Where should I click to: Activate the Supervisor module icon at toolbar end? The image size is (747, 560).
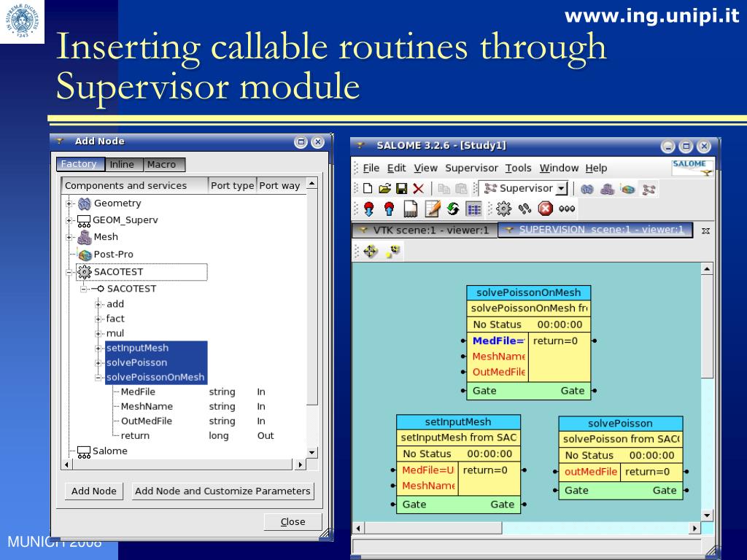649,190
